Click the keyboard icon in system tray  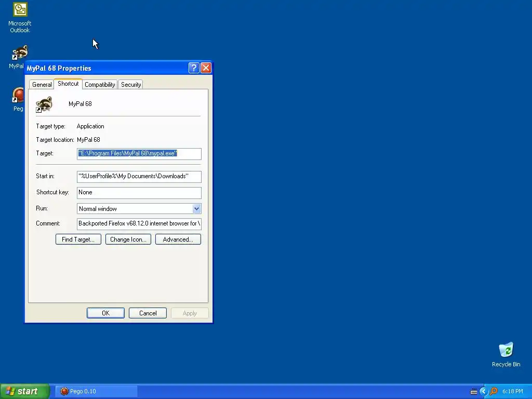point(474,392)
